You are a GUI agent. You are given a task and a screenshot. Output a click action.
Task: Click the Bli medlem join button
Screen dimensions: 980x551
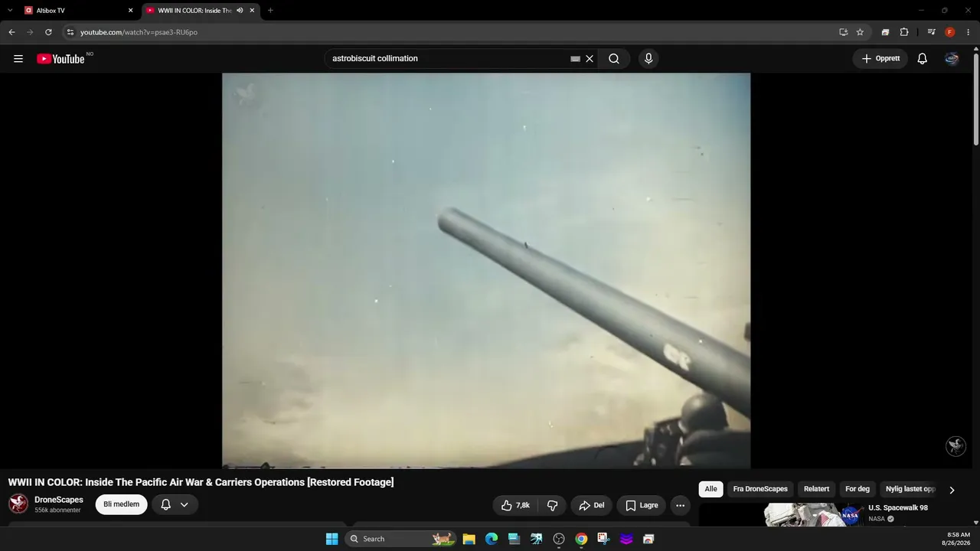click(x=121, y=504)
